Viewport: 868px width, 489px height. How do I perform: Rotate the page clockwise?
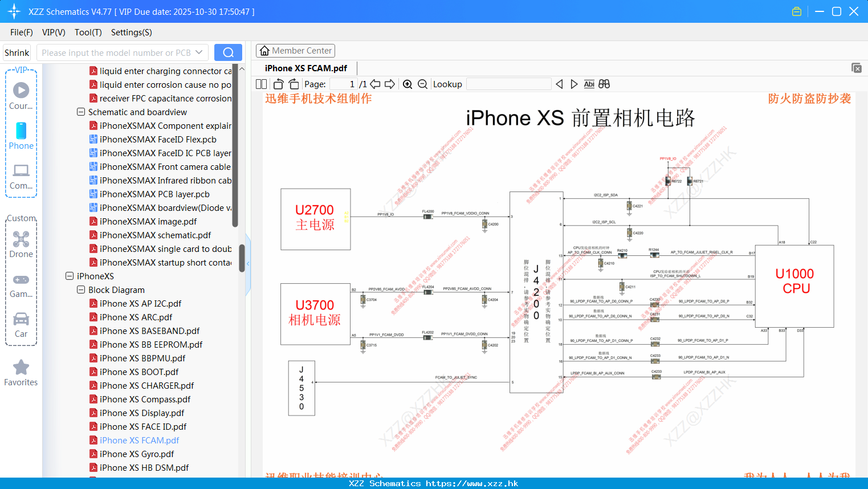coord(294,84)
